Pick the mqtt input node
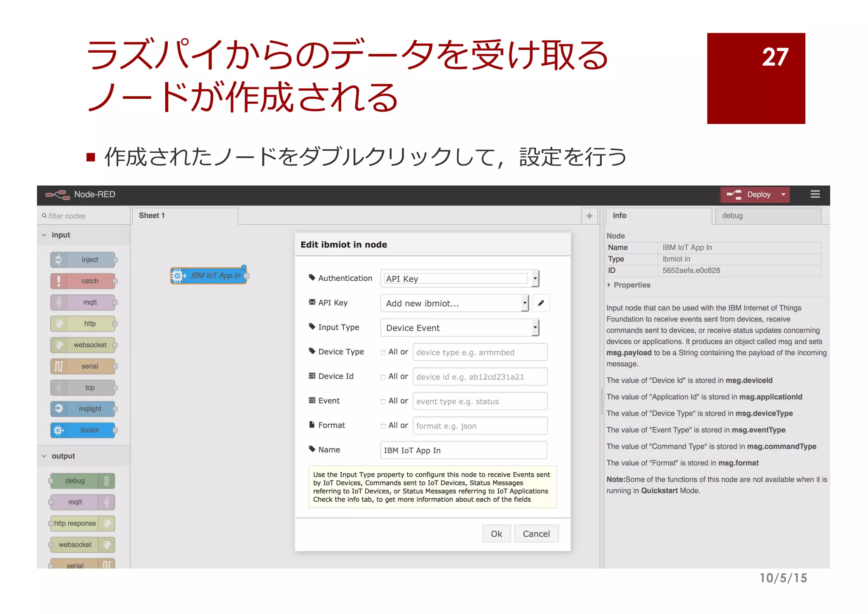The image size is (868, 614). pyautogui.click(x=83, y=302)
